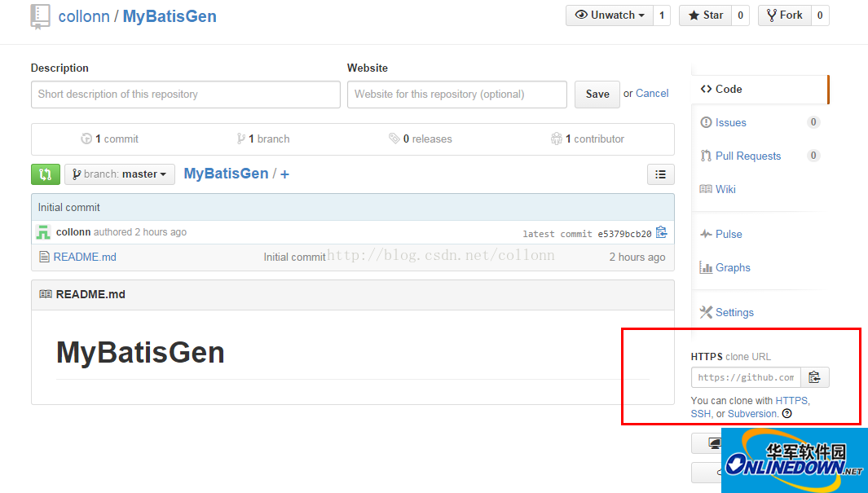Click the 2 hours ago timestamp in README.md row

coord(637,258)
